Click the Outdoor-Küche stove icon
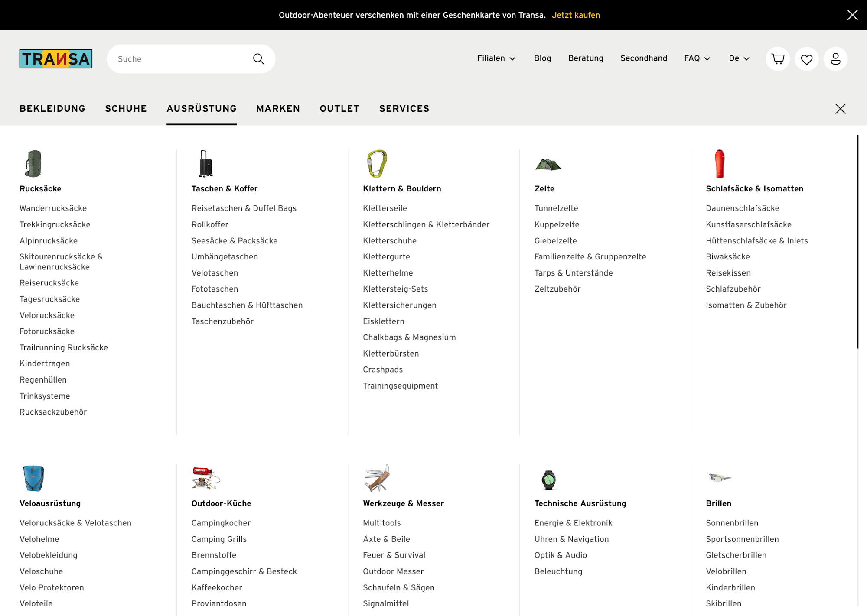Viewport: 867px width, 616px height. tap(206, 478)
